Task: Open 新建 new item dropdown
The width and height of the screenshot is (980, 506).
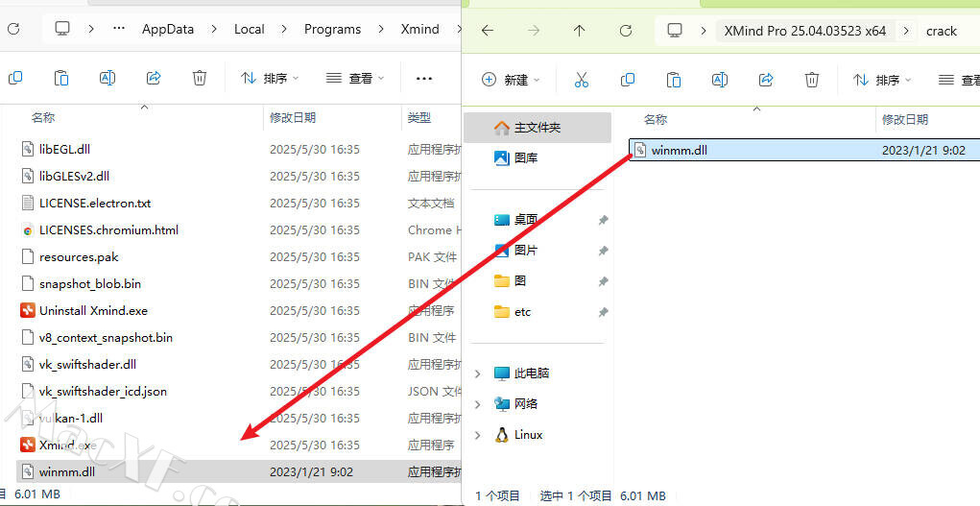Action: (511, 80)
